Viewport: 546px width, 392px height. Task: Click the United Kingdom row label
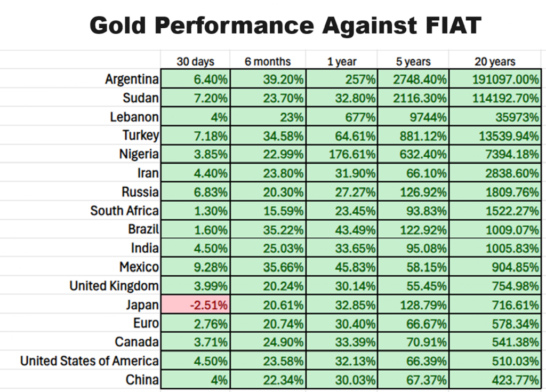click(x=114, y=286)
